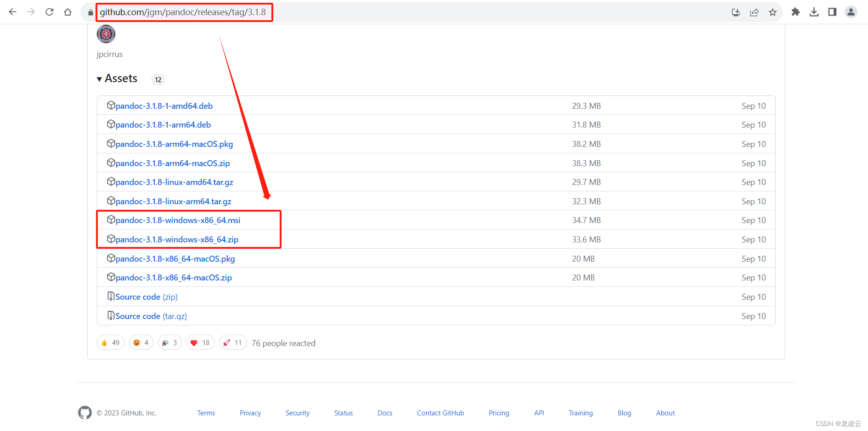The width and height of the screenshot is (868, 431).
Task: Open the browser home page icon
Action: (x=68, y=12)
